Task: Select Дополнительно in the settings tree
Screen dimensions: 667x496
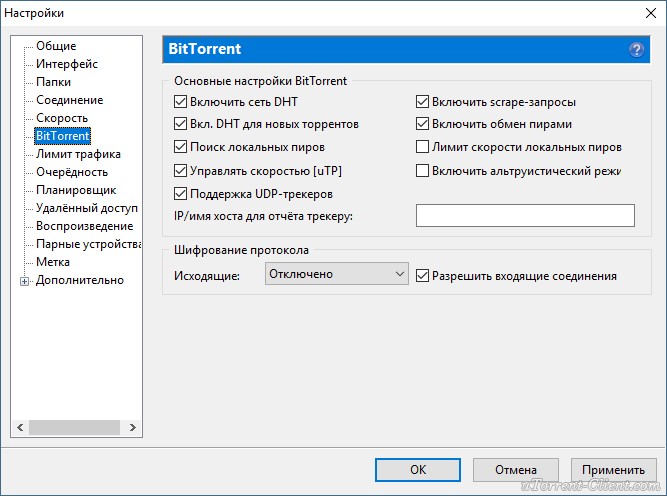Action: pyautogui.click(x=80, y=280)
